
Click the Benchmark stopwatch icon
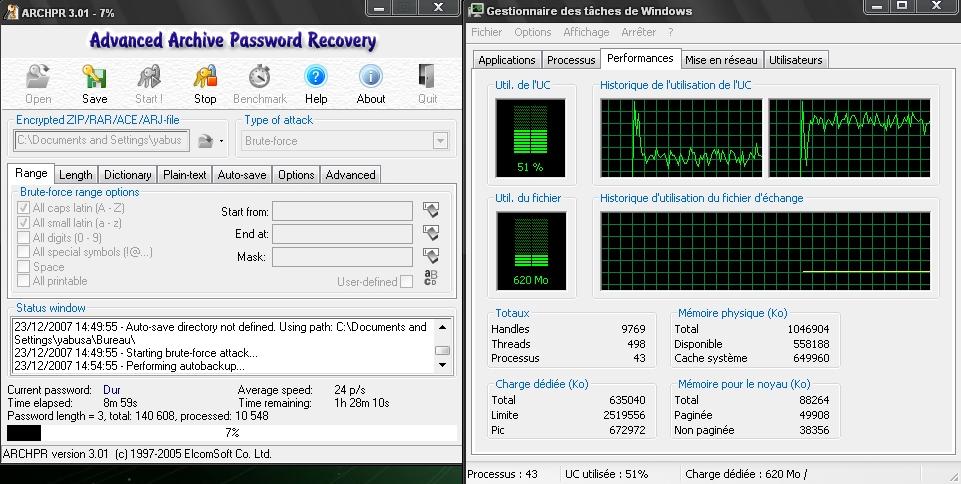click(260, 77)
